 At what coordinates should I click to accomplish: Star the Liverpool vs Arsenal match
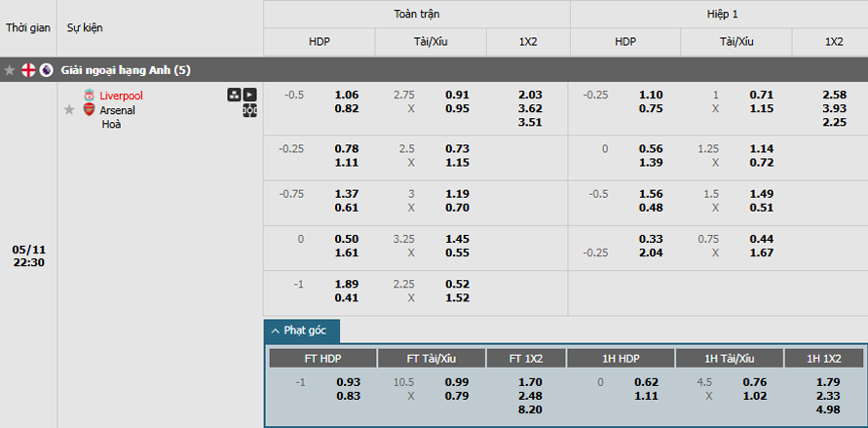pos(69,109)
